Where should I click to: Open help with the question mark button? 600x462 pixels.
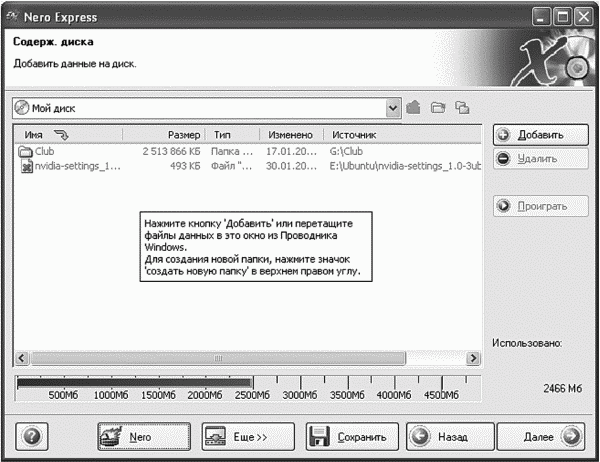[32, 436]
